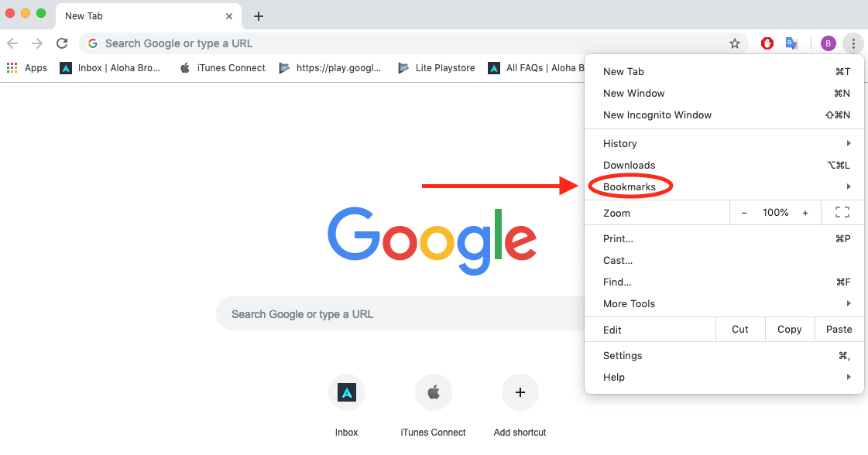Click the 100% zoom value
Image resolution: width=868 pixels, height=455 pixels.
click(x=775, y=213)
